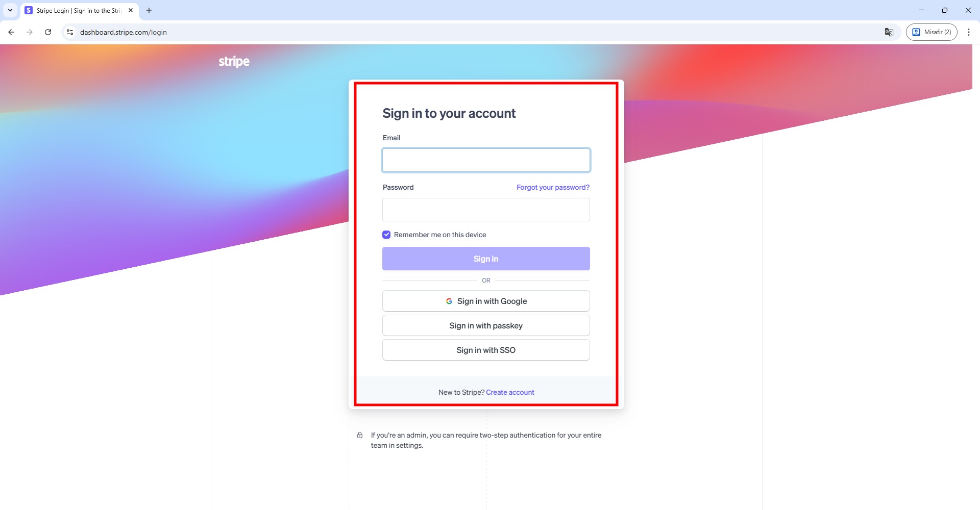980x510 pixels.
Task: Select the Stripe Login tab
Action: click(x=77, y=10)
